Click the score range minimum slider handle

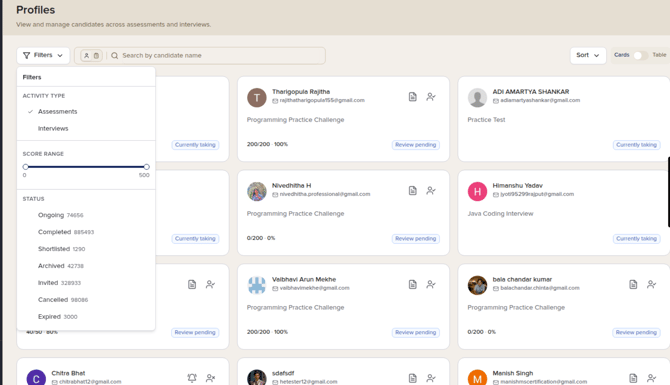pos(26,167)
